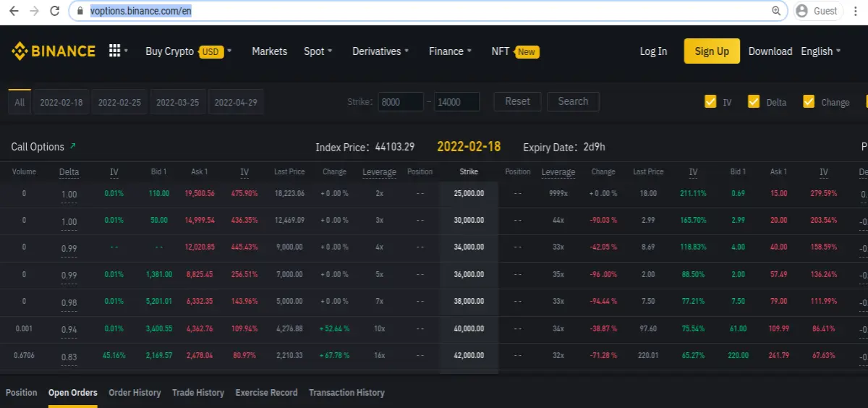
Task: Switch to the Position tab
Action: (x=21, y=392)
